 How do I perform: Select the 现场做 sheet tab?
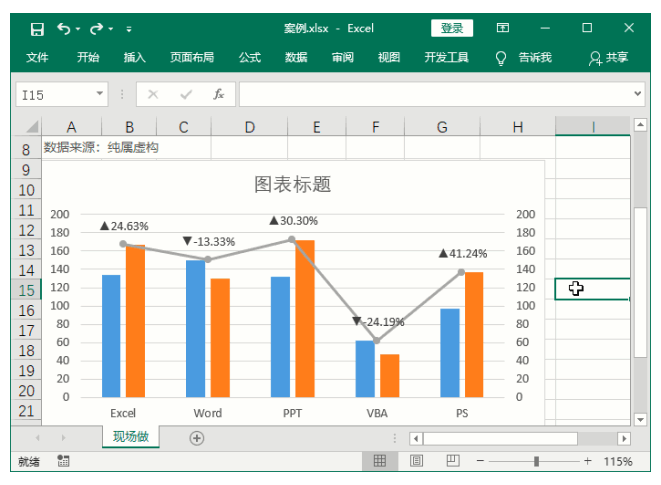point(131,436)
